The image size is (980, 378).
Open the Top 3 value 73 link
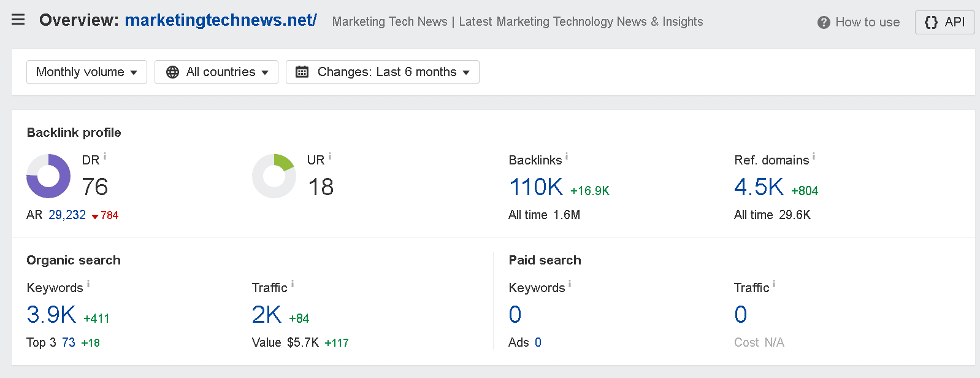coord(69,342)
